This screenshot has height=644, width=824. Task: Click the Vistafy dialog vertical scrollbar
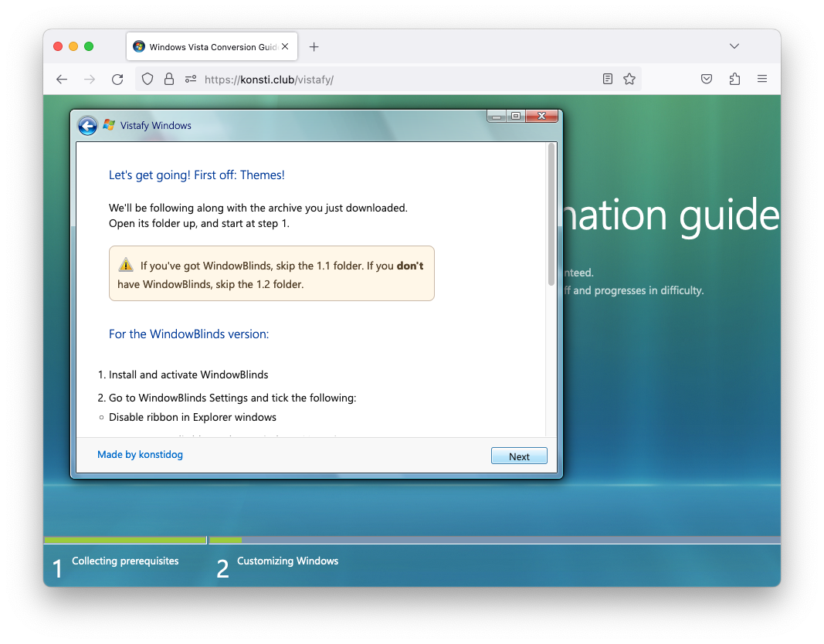point(551,215)
